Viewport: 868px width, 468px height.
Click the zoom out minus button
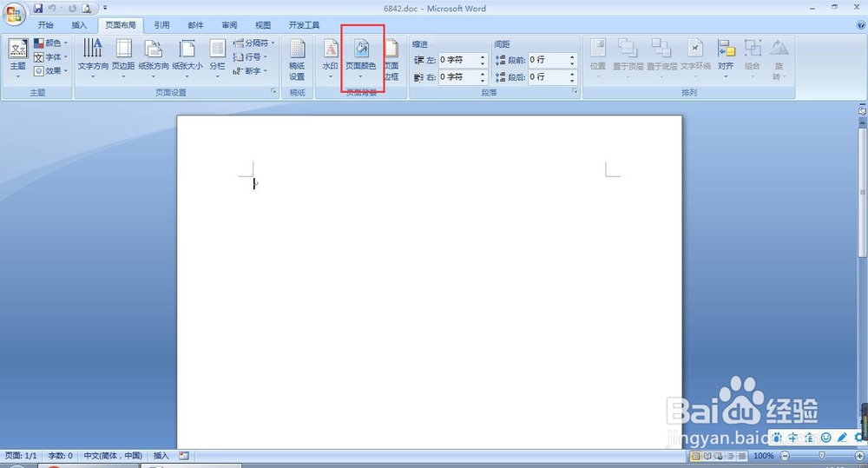coord(785,456)
